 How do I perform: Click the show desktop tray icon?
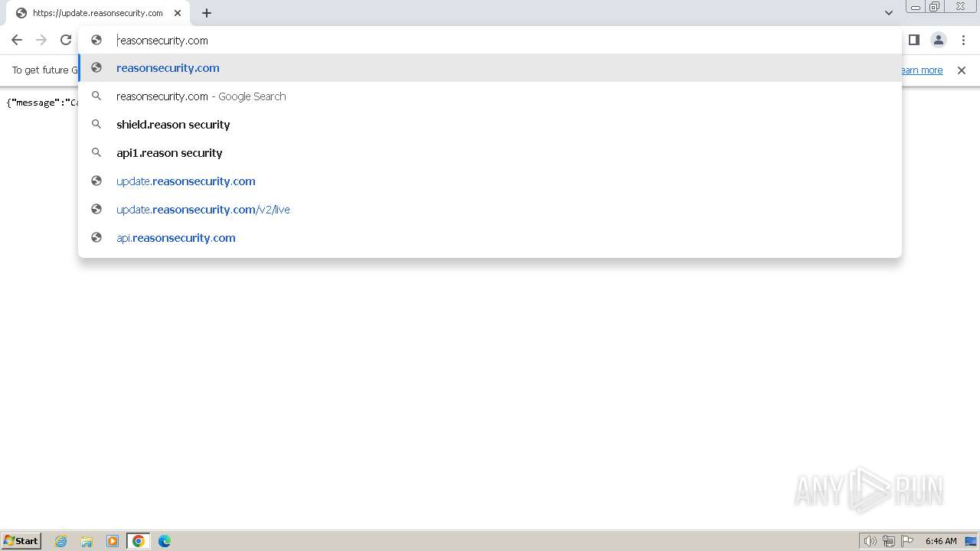coord(971,541)
